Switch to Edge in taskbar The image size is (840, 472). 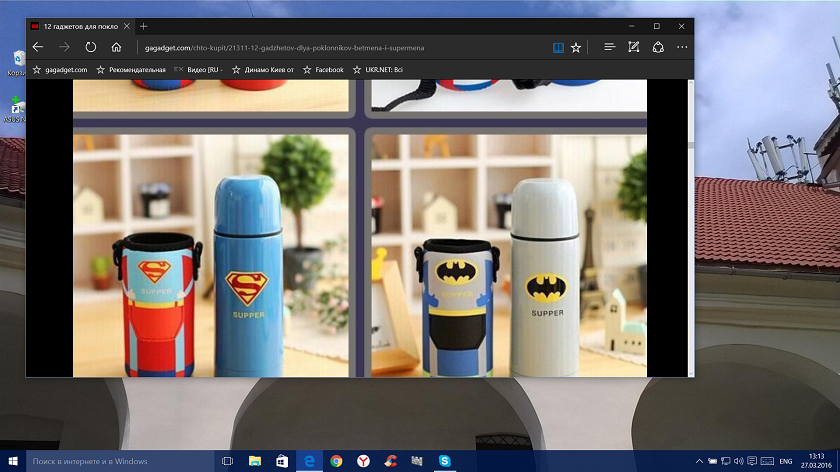(309, 461)
